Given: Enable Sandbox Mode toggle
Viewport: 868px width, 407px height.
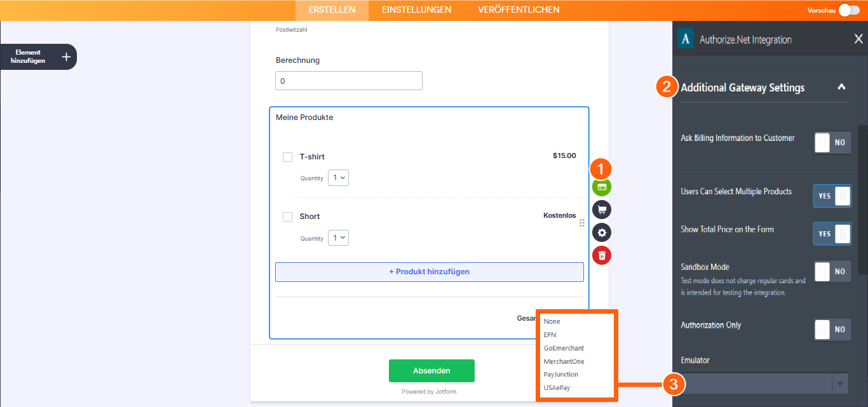Looking at the screenshot, I should click(832, 271).
